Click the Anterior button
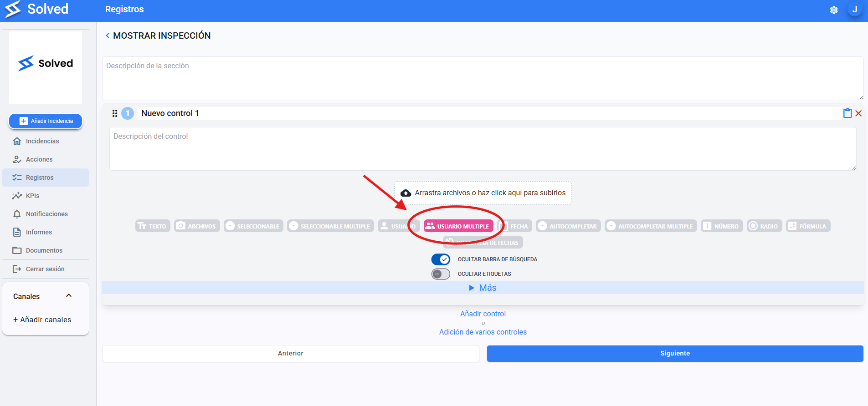This screenshot has height=406, width=868. point(291,354)
